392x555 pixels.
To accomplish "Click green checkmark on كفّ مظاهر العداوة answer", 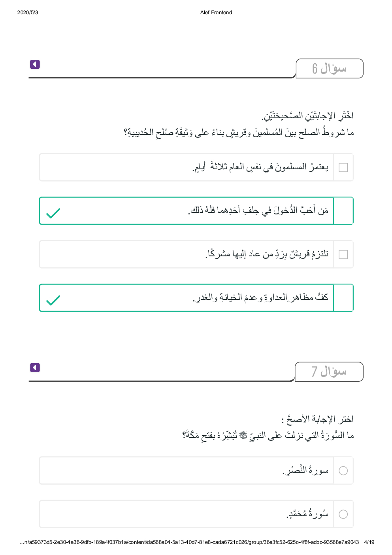I will click(x=53, y=300).
